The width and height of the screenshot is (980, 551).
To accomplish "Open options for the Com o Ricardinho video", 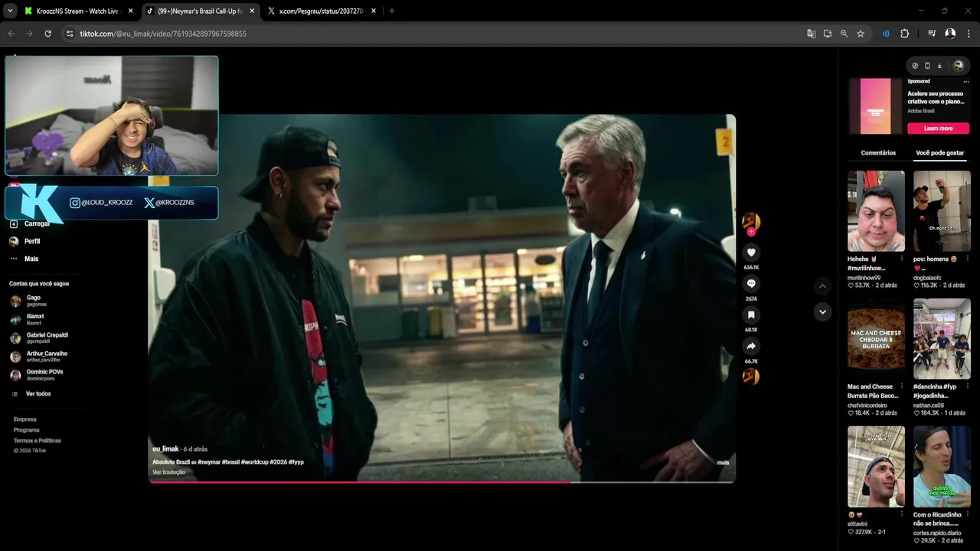I will tap(967, 514).
